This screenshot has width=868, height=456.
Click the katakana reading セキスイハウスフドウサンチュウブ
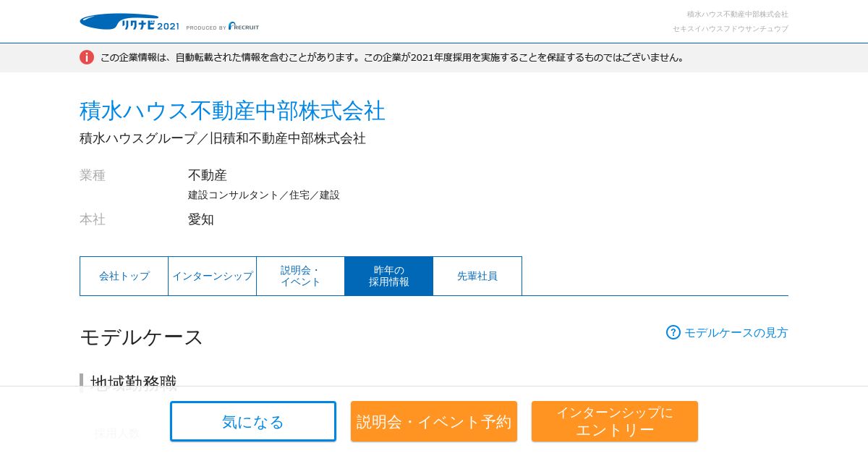point(731,29)
